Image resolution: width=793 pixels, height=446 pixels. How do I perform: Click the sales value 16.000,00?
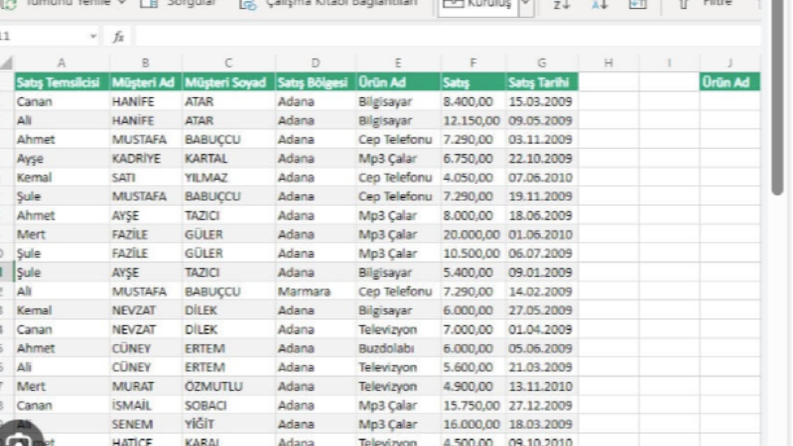click(x=473, y=424)
